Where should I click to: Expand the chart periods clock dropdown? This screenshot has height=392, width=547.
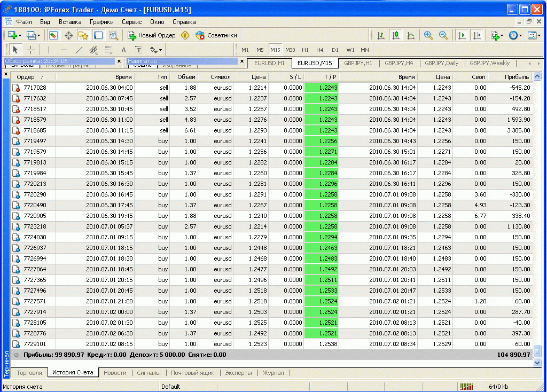(520, 35)
